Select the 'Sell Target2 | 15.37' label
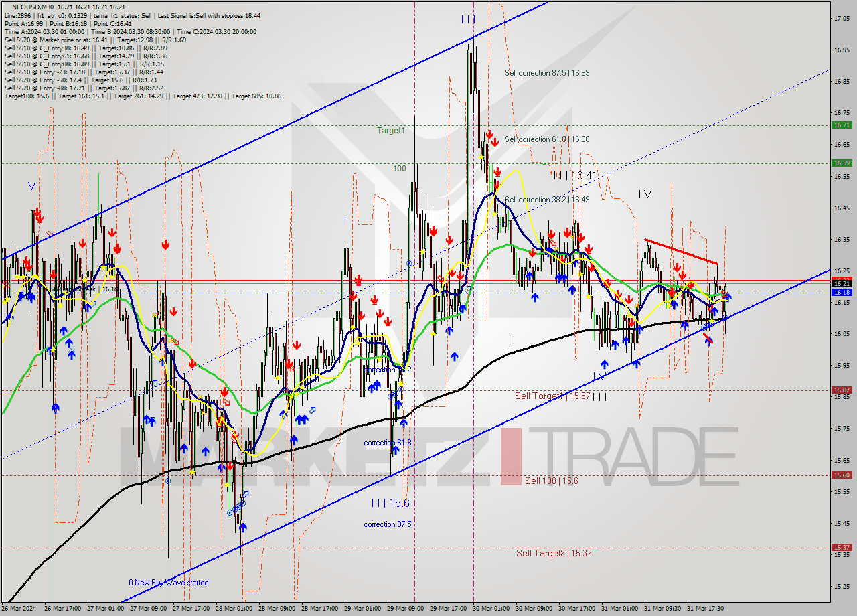Viewport: 857px width, 616px height. [554, 553]
